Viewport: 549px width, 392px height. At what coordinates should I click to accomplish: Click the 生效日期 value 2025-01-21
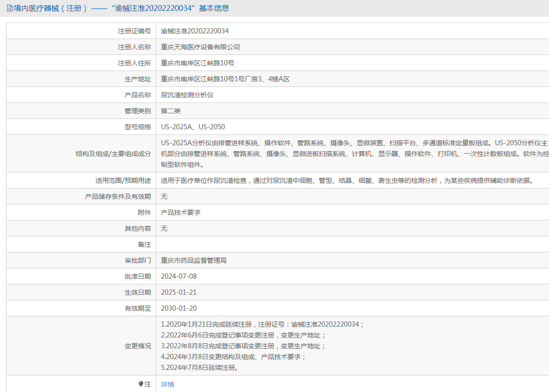179,292
